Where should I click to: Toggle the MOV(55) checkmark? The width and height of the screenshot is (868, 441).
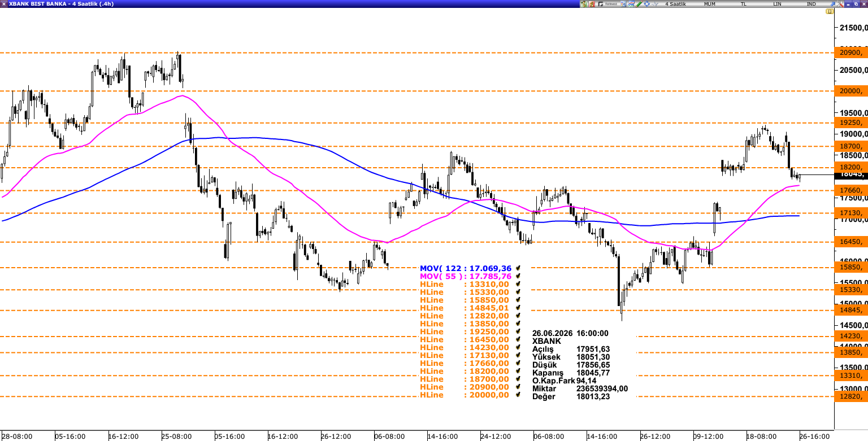pos(518,277)
